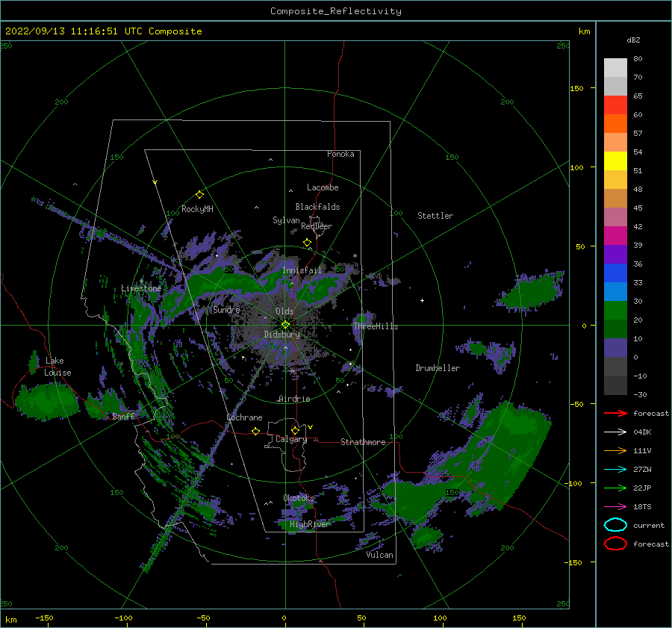Click the Stettler label
This screenshot has height=628, width=672.
(x=435, y=216)
